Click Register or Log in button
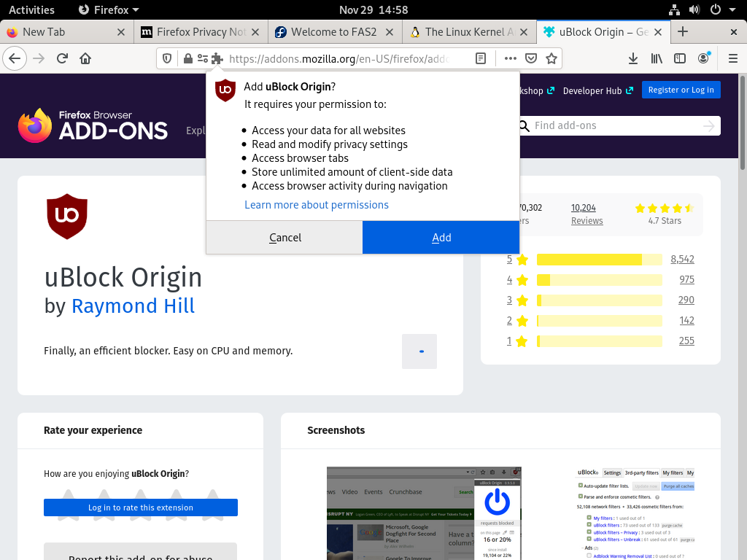The width and height of the screenshot is (747, 560). [x=681, y=90]
